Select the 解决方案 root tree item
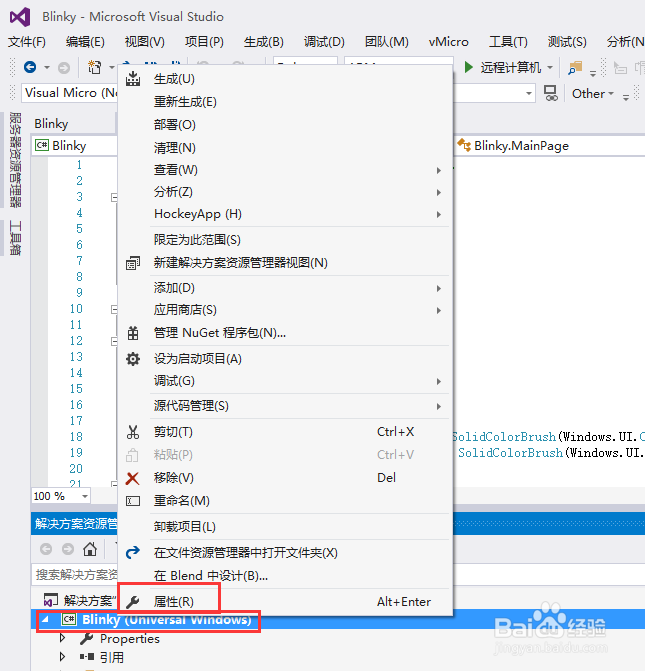 80,600
